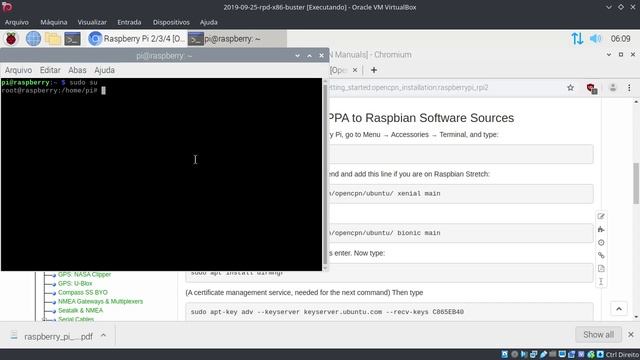Image resolution: width=640 pixels, height=360 pixels.
Task: Click VirtualBox hard disk status icon
Action: pos(505,355)
